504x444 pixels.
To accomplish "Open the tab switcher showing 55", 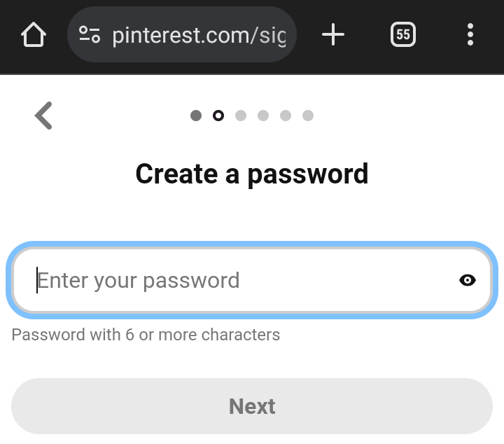I will click(403, 34).
